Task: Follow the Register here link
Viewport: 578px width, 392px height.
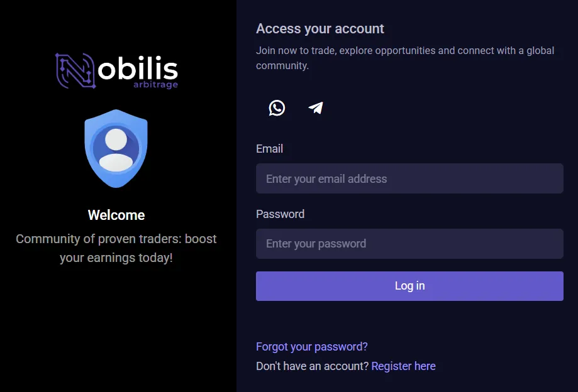Action: tap(403, 366)
